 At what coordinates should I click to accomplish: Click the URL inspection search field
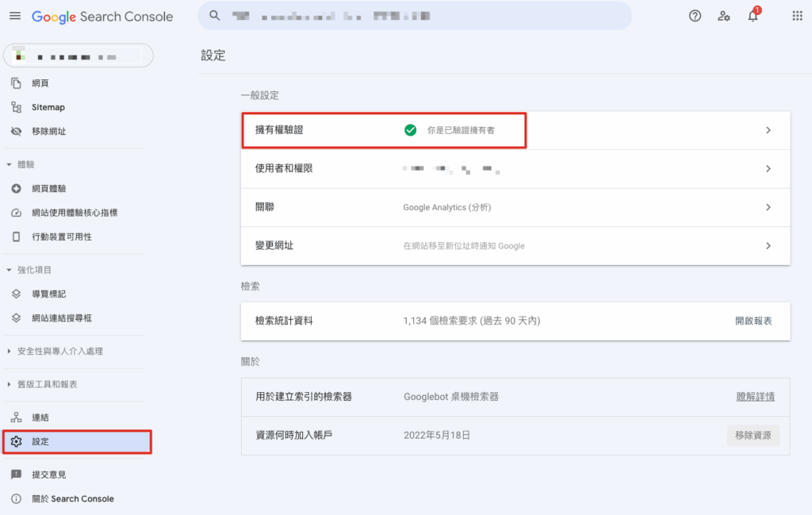click(420, 16)
